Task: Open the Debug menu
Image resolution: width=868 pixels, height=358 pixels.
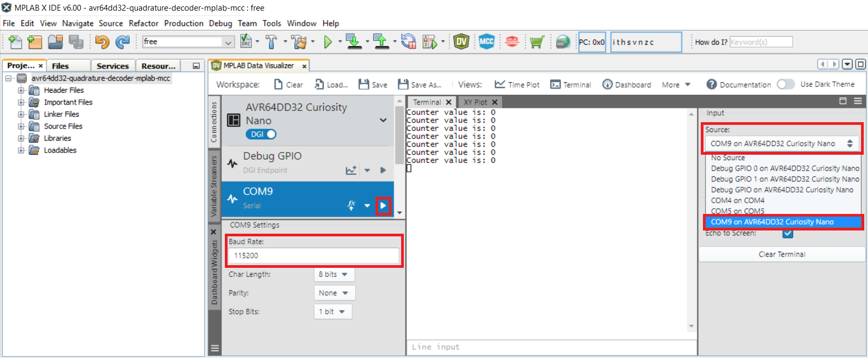Action: 221,23
